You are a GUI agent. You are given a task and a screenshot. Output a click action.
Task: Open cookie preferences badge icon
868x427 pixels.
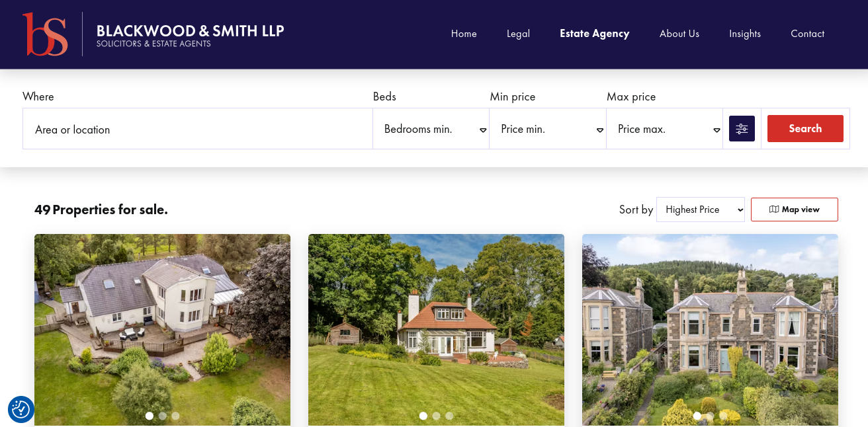(x=21, y=410)
